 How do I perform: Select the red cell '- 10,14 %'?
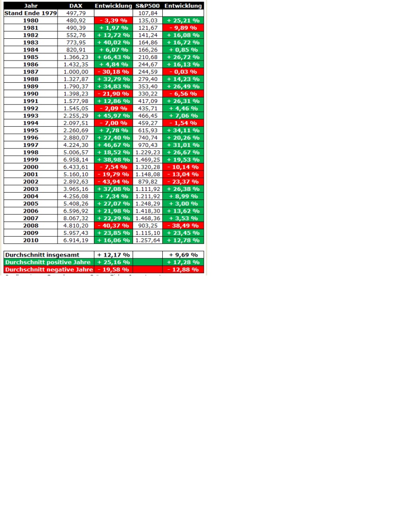[183, 167]
